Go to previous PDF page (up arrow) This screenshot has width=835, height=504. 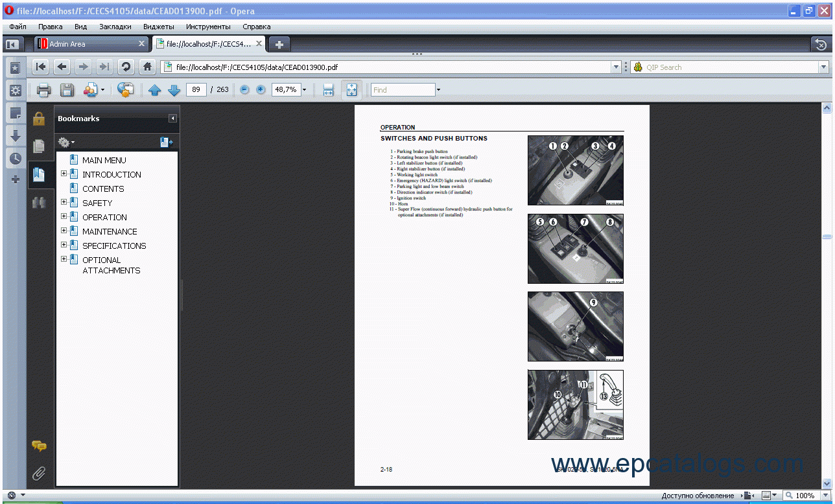(154, 90)
